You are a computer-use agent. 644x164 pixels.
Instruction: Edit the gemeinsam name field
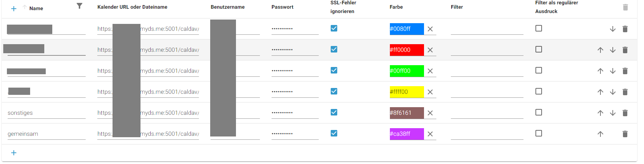click(46, 134)
